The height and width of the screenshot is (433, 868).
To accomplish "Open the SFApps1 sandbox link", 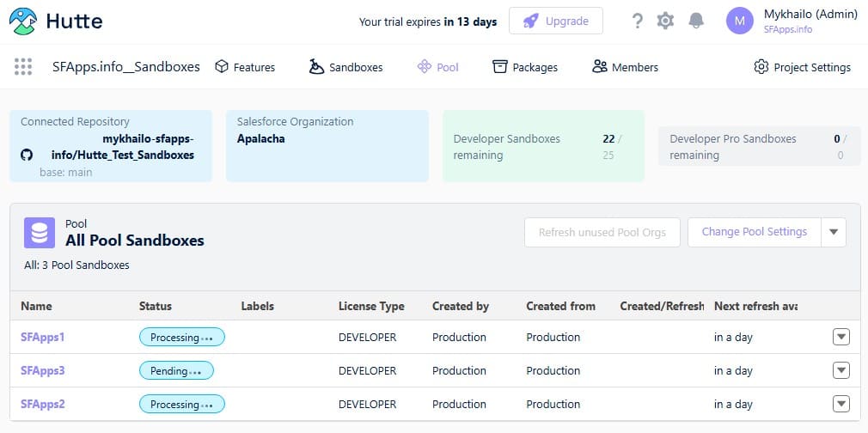I will (43, 337).
